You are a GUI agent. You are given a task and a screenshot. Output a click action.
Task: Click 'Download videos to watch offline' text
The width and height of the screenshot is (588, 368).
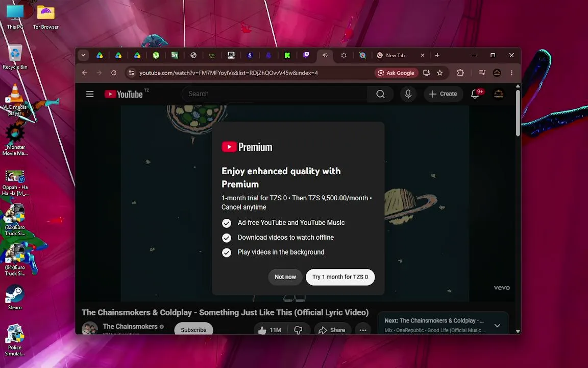coord(286,237)
